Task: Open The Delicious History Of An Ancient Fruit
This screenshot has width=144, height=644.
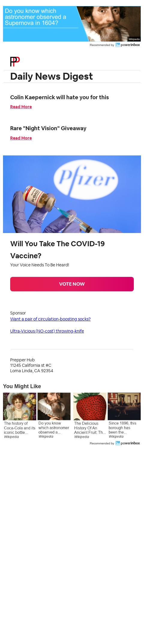Action: 90,428
